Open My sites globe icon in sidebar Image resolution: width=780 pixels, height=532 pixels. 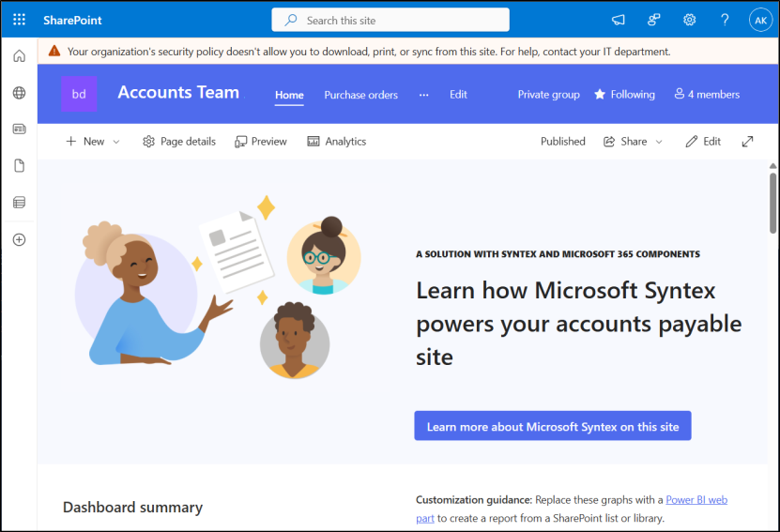pos(19,93)
